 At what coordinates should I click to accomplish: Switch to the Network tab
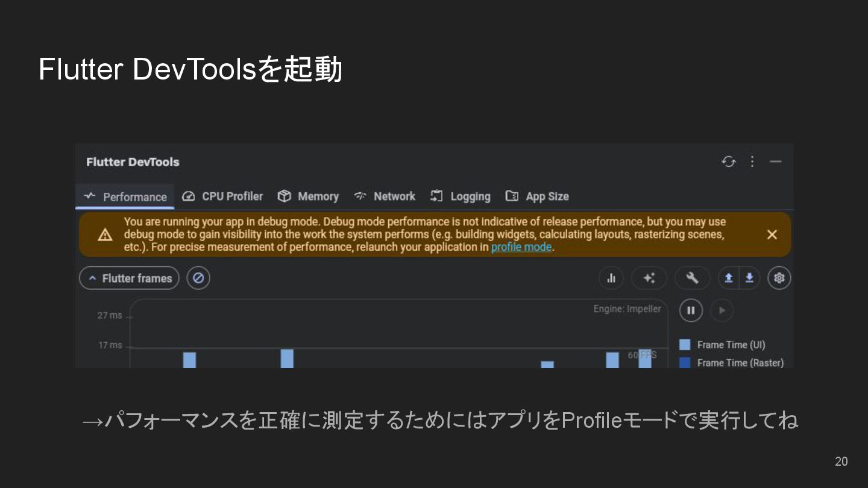pos(385,196)
